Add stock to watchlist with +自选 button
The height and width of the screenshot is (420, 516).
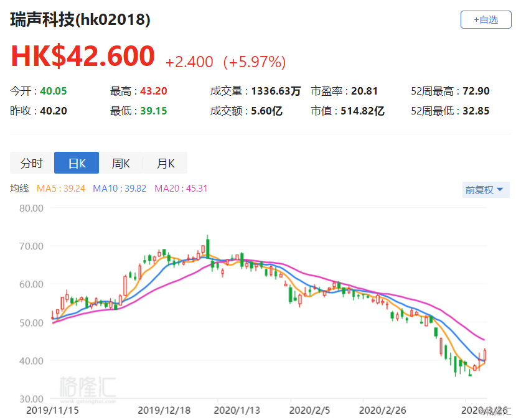(x=486, y=20)
